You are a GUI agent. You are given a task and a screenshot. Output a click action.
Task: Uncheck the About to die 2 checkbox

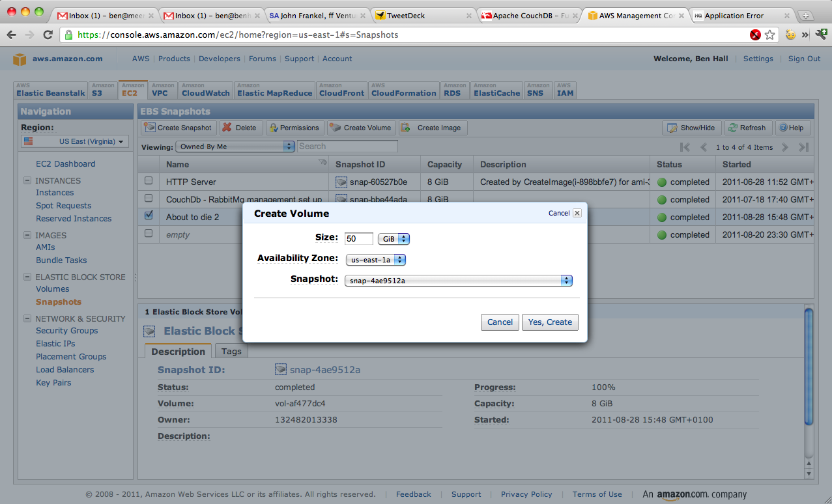click(x=149, y=216)
